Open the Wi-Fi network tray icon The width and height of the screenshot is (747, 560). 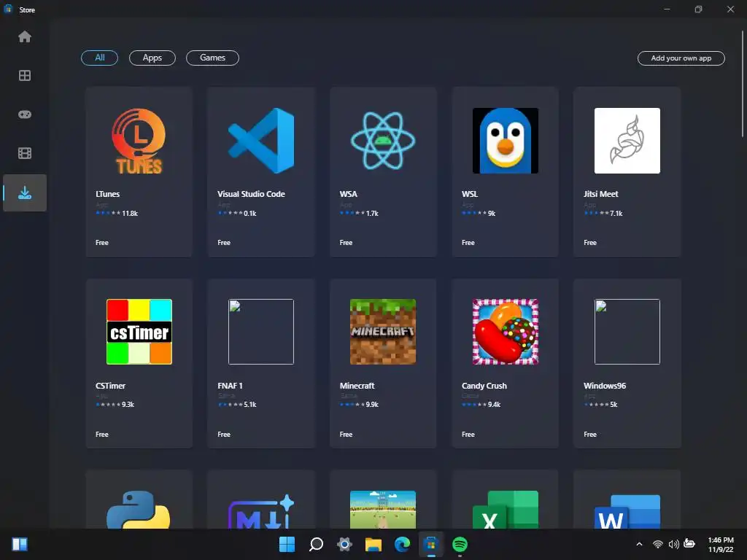tap(658, 544)
